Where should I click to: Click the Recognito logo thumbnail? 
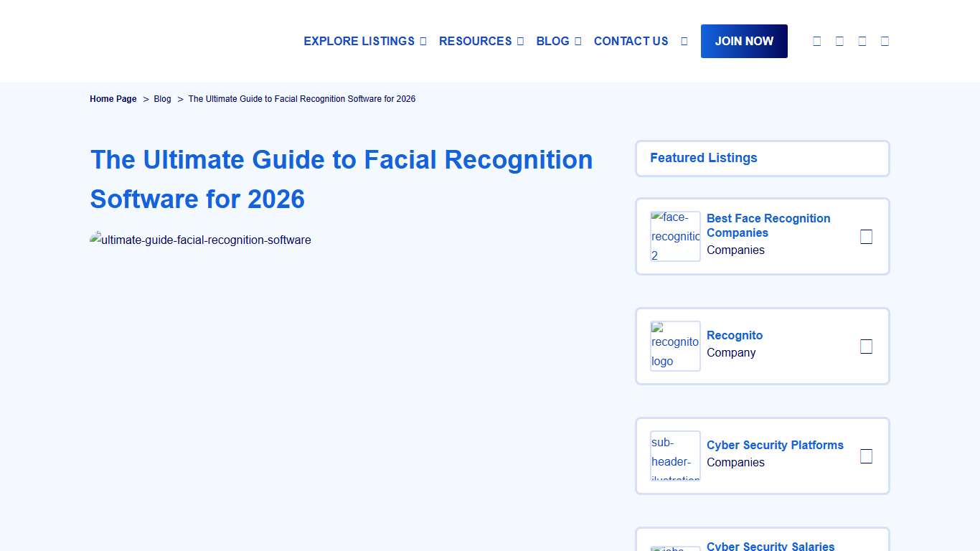(x=675, y=346)
